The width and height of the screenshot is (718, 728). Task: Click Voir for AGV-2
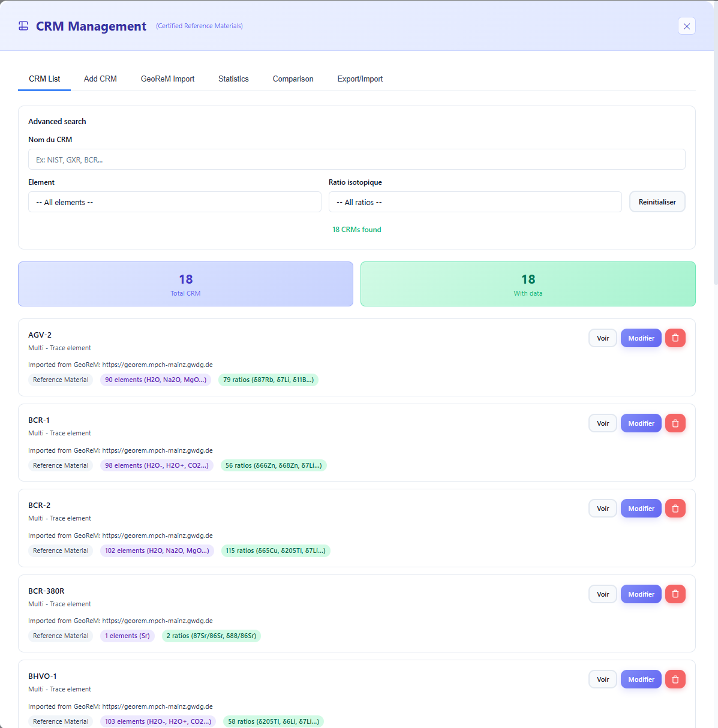pos(602,338)
